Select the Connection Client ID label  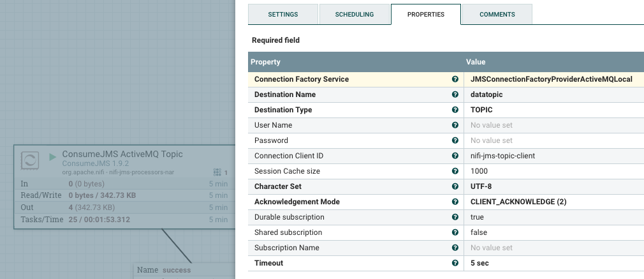(289, 156)
